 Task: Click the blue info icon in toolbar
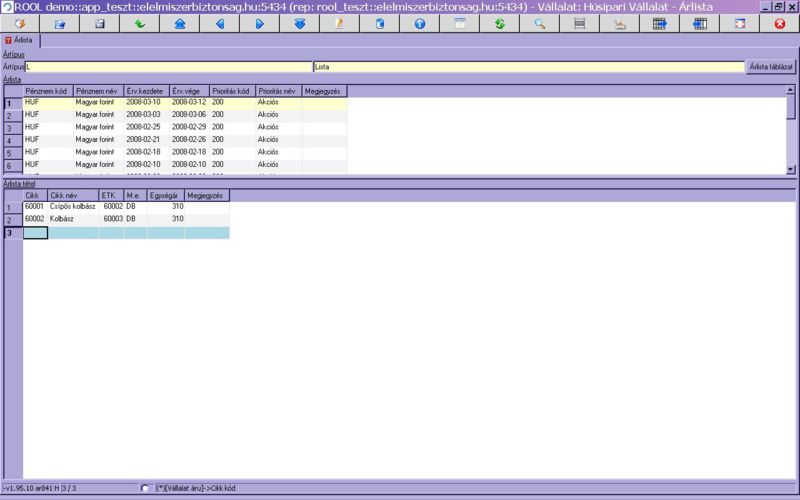pos(420,23)
